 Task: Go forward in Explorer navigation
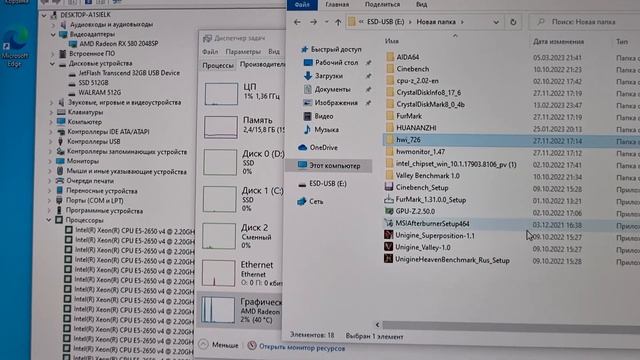313,22
